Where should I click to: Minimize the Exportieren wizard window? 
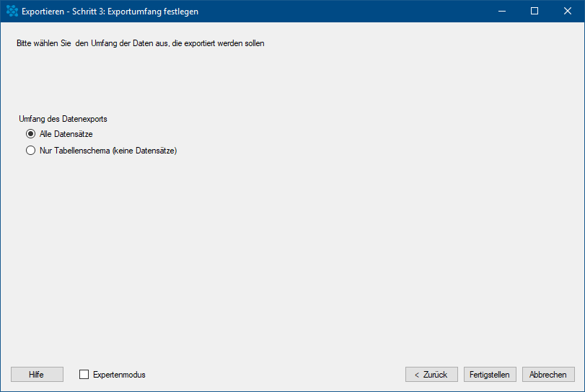point(502,12)
